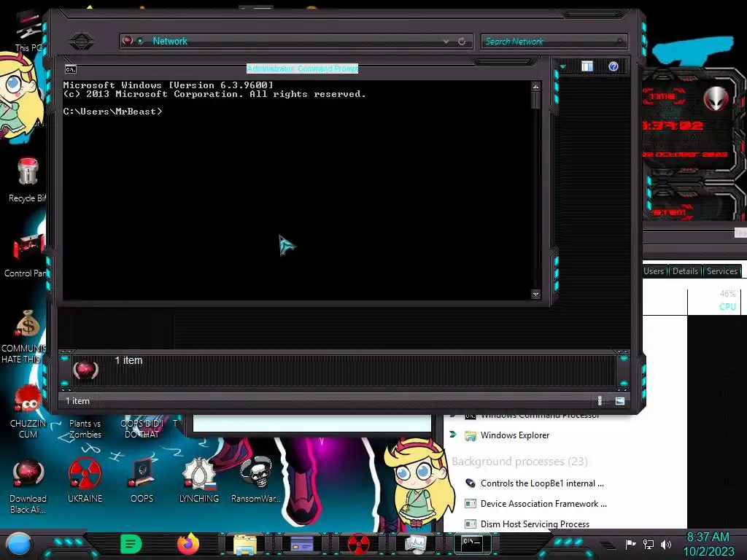Click the Command Prompt scroll-up arrow

pyautogui.click(x=536, y=87)
